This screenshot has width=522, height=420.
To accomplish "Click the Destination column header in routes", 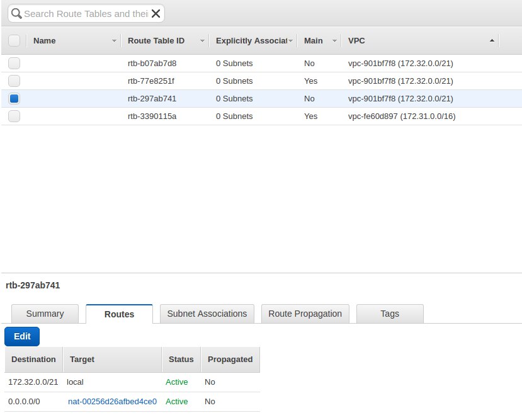I will click(33, 360).
